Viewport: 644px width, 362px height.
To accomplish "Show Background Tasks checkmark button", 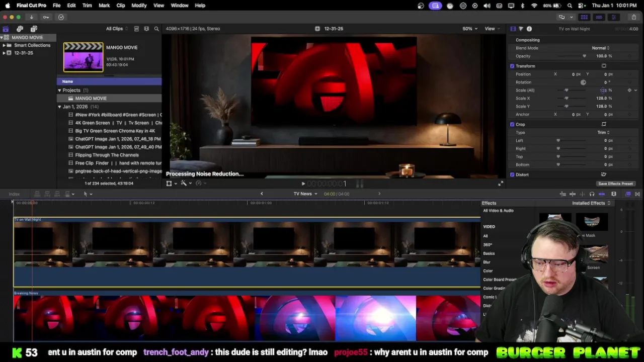I will point(61,17).
